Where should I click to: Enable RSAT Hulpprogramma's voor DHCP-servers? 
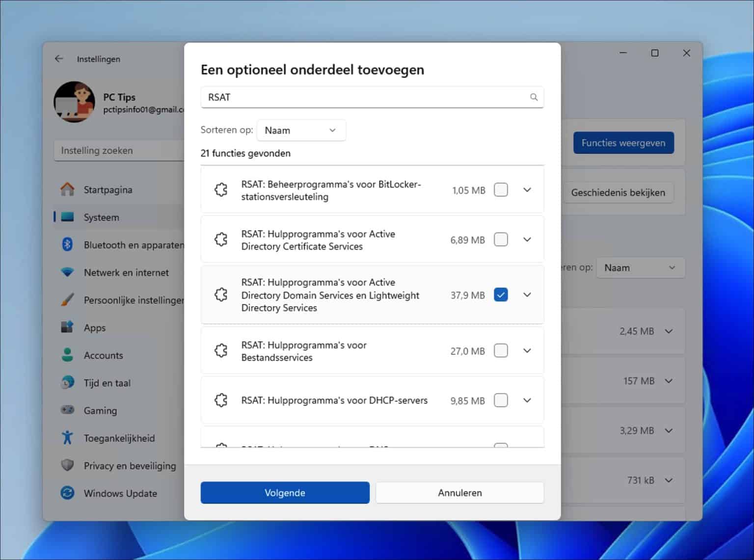click(x=501, y=400)
